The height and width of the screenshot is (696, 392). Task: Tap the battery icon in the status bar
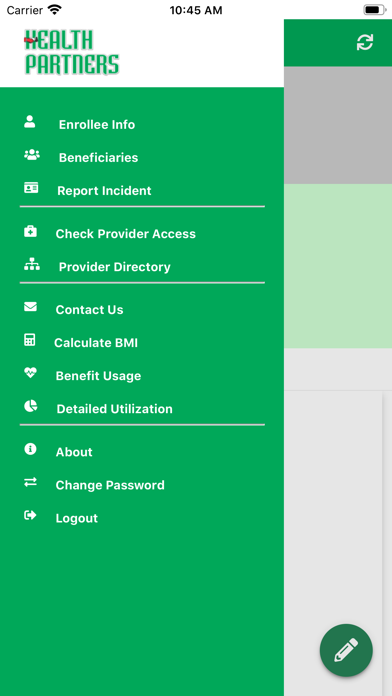tap(375, 10)
